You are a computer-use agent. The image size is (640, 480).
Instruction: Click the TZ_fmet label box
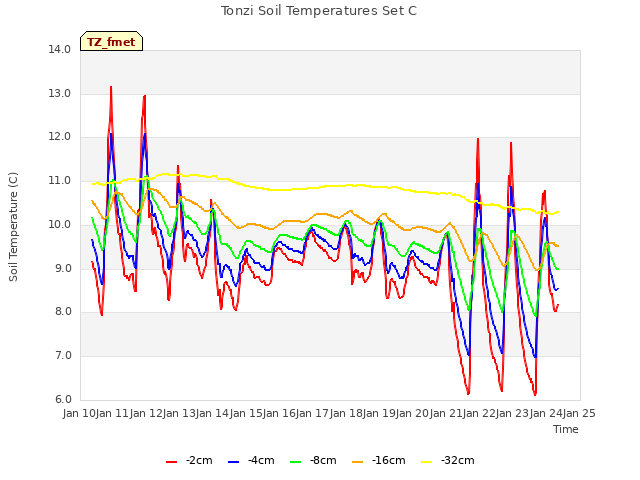(111, 41)
